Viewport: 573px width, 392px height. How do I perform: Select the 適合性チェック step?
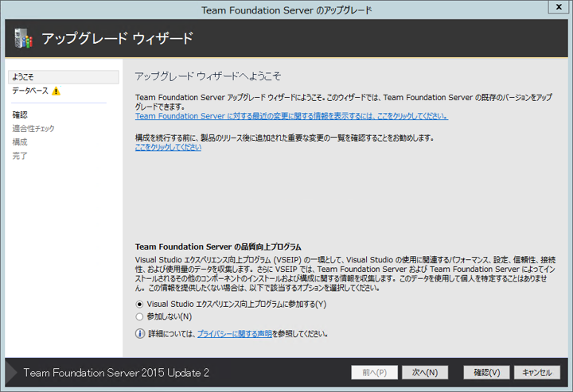pos(33,129)
